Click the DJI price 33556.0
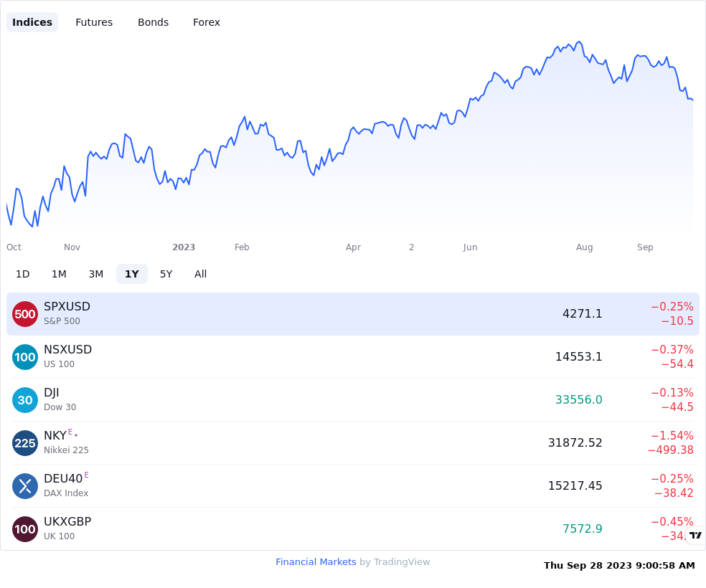 click(x=578, y=399)
